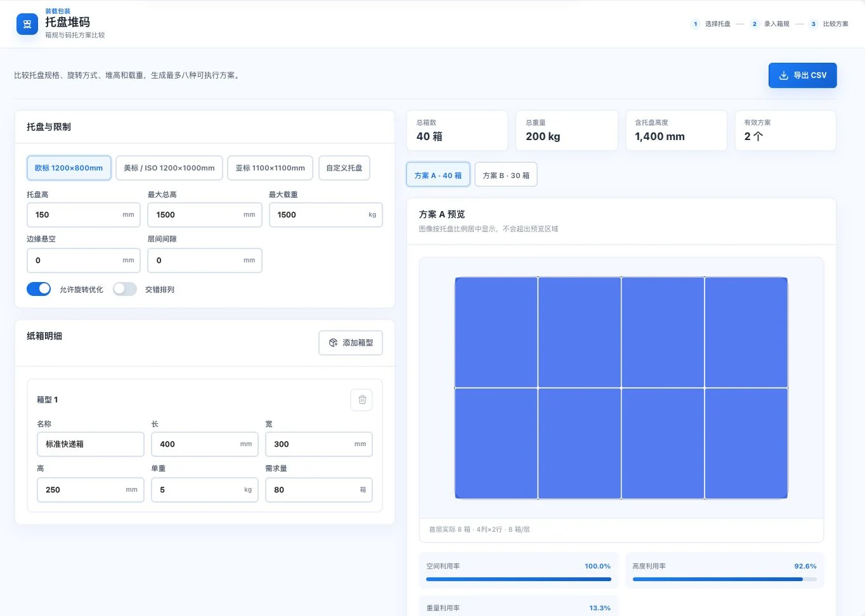The image size is (865, 616).
Task: Open the 方案 B · 30 箱 tab
Action: [506, 175]
